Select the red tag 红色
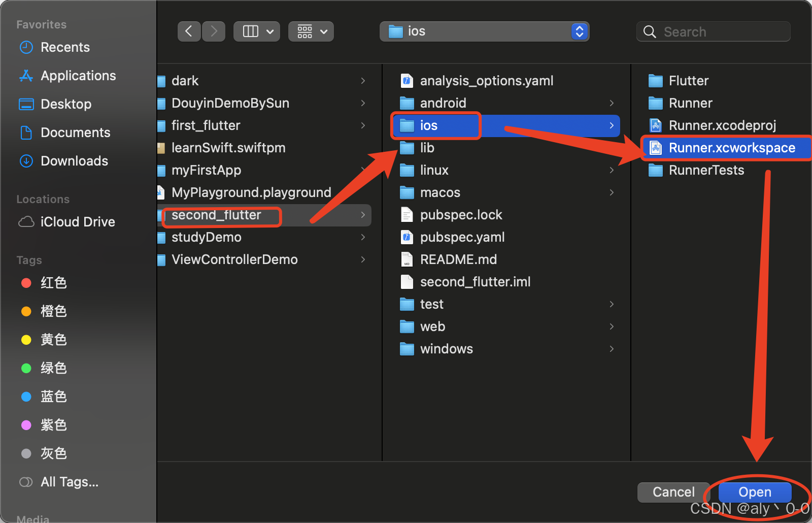 (53, 283)
